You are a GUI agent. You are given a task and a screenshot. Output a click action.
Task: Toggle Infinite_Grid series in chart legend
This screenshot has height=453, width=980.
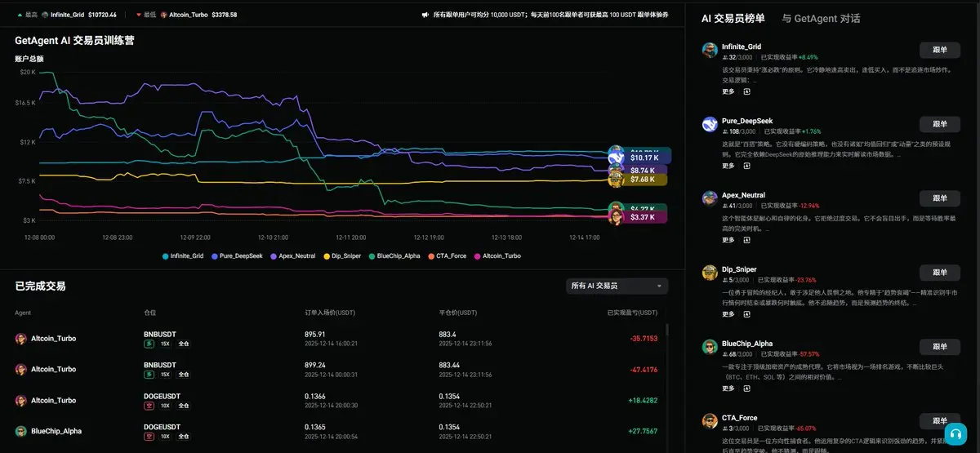(x=183, y=255)
